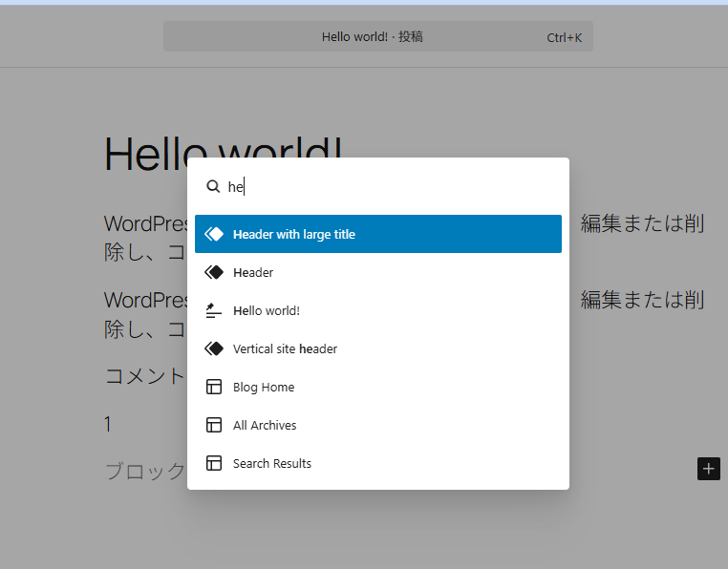Click the magnifier icon in the command palette
This screenshot has width=728, height=569.
[x=213, y=187]
